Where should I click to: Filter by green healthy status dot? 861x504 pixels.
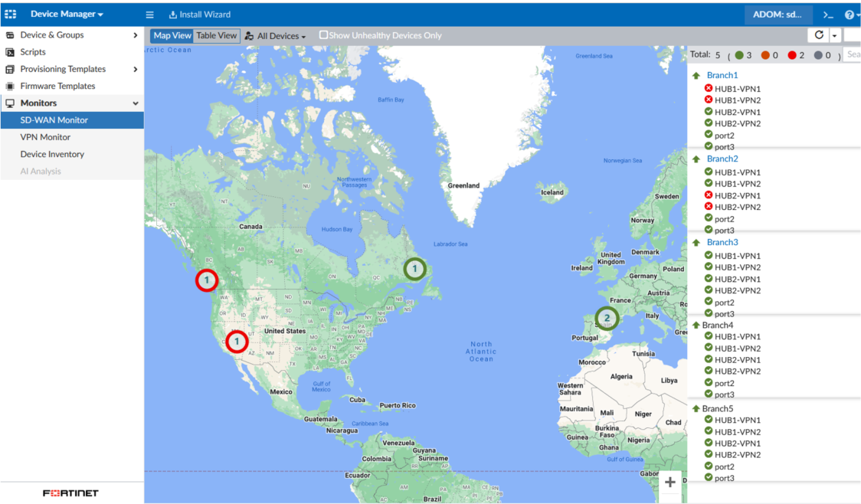(739, 55)
